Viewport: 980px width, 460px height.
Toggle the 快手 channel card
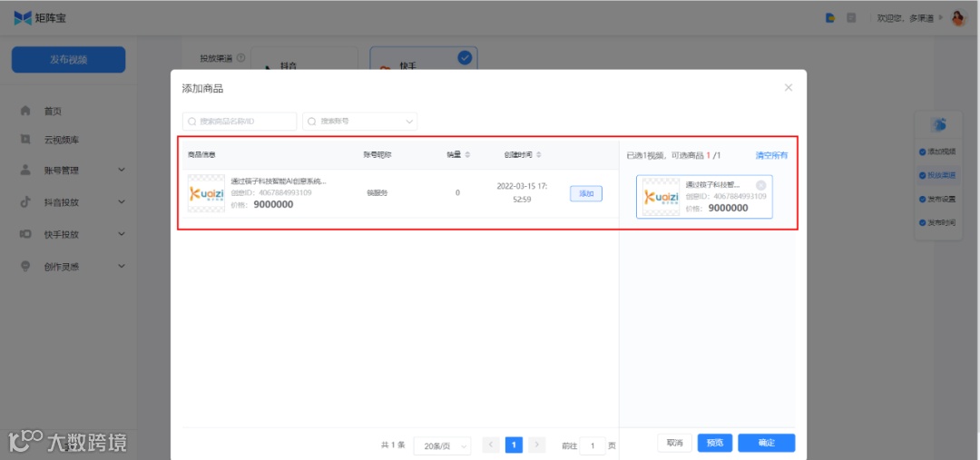tap(424, 58)
